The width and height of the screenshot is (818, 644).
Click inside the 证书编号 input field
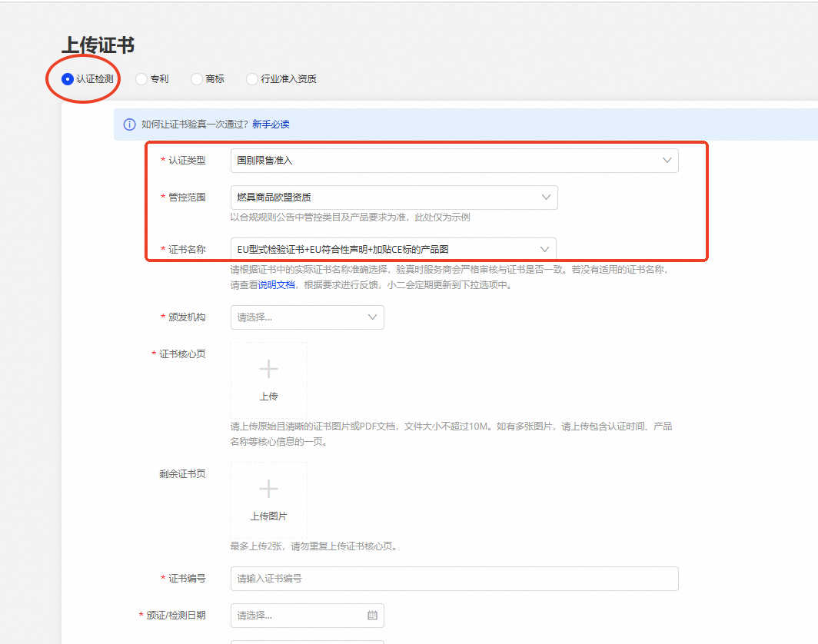(x=454, y=578)
